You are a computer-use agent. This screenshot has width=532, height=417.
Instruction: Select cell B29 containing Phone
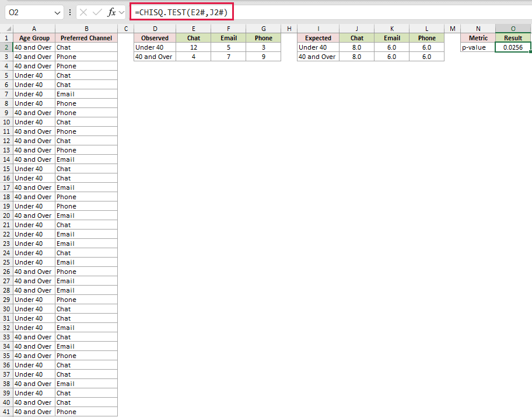click(x=86, y=300)
